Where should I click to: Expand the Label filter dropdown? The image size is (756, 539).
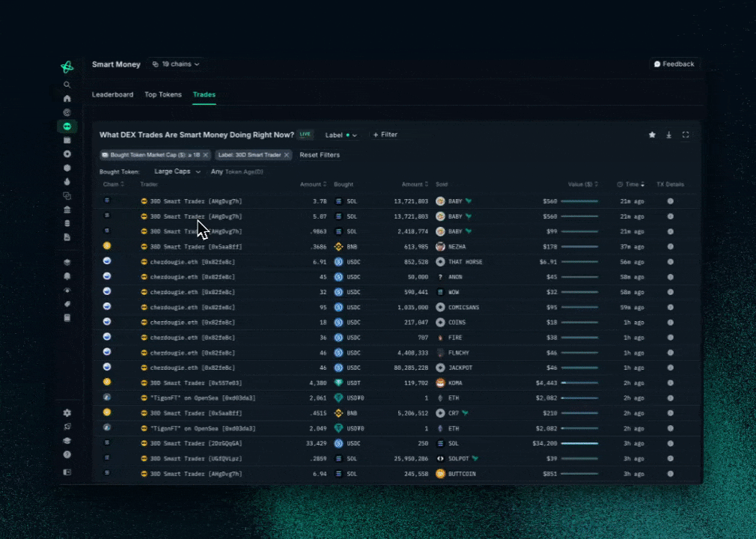[341, 135]
